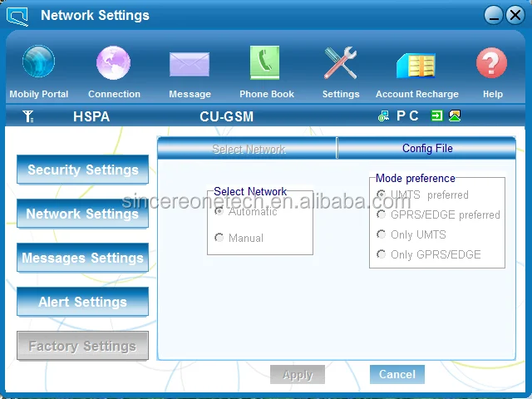Open Network Settings section
The height and width of the screenshot is (399, 532).
point(83,214)
